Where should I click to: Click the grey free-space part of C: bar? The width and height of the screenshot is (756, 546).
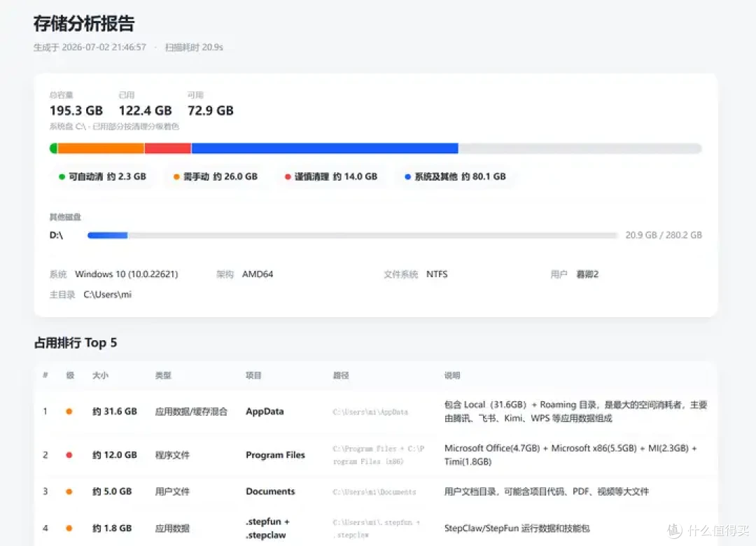(580, 148)
